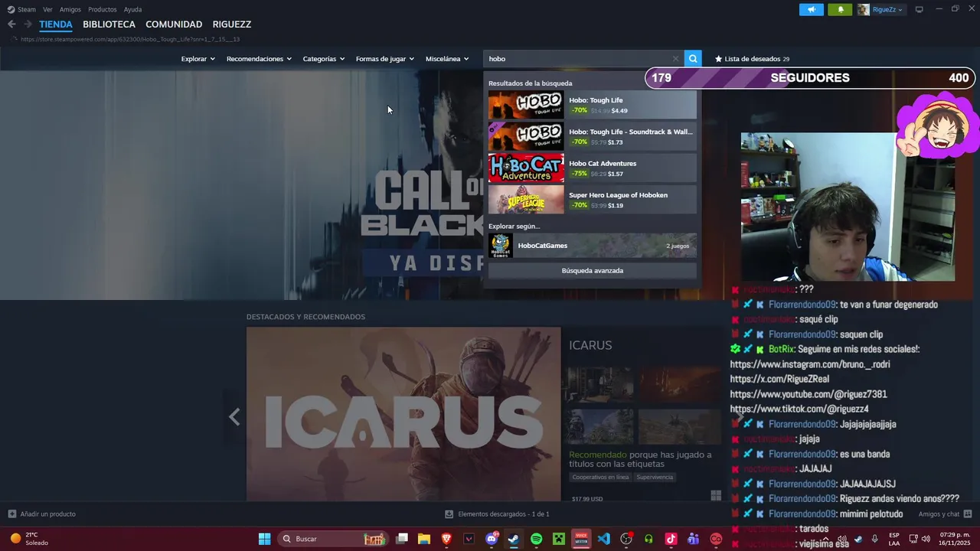
Task: Open Spotify from the taskbar
Action: click(x=537, y=539)
